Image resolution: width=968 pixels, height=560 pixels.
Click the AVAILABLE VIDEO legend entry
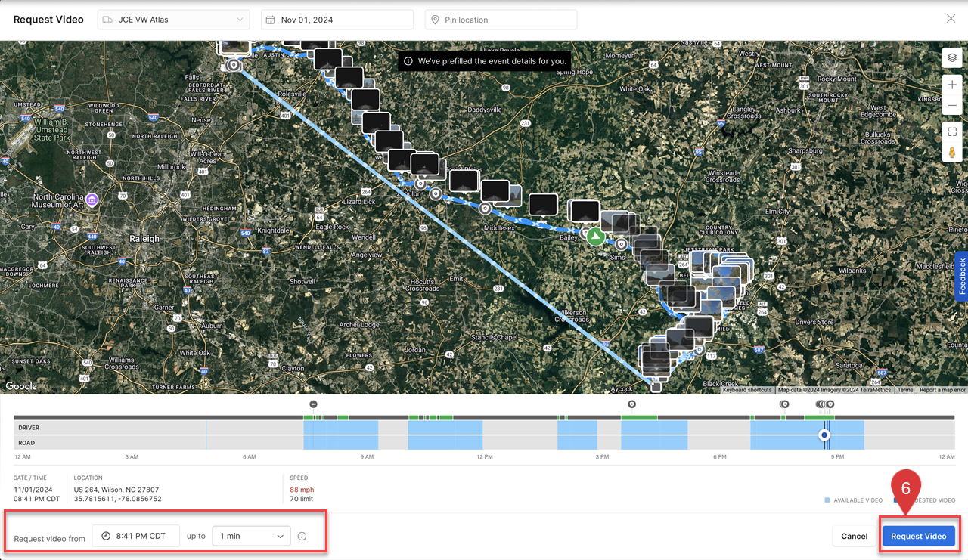point(853,500)
